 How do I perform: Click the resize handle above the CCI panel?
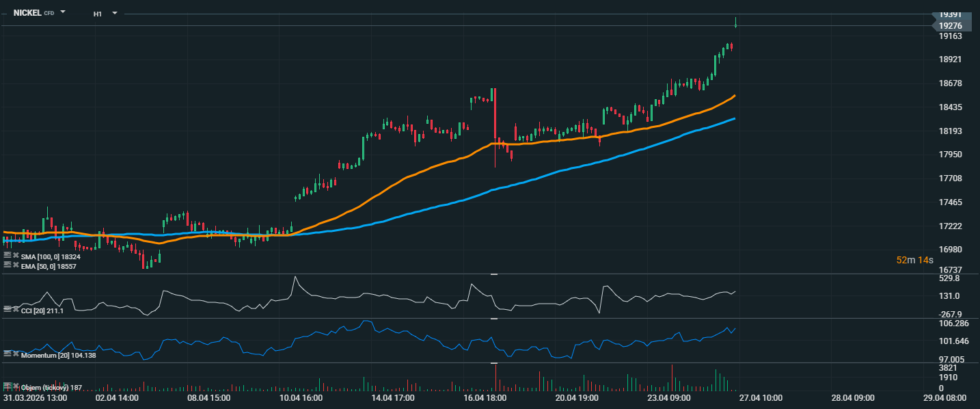pyautogui.click(x=494, y=274)
